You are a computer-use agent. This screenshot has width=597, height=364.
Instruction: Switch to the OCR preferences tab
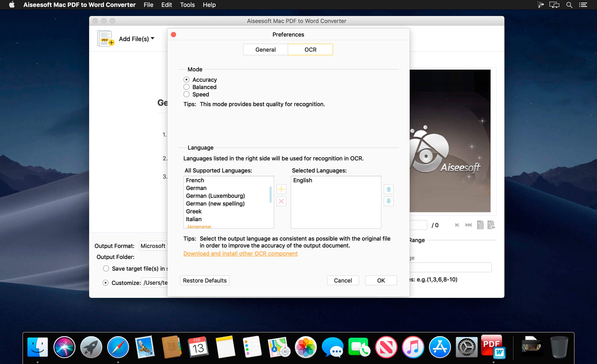[310, 49]
